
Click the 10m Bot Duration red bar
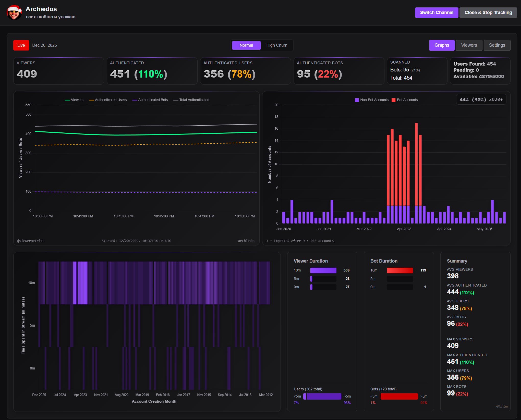point(399,270)
